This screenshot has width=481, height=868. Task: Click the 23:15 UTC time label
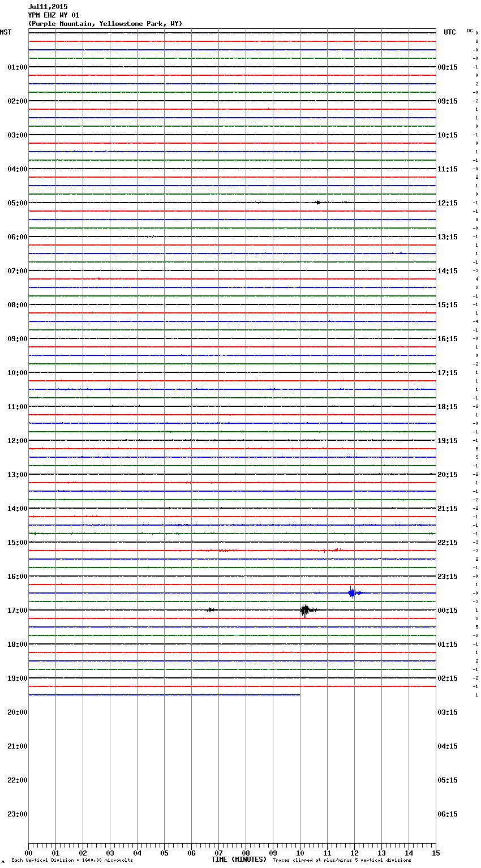tap(448, 577)
